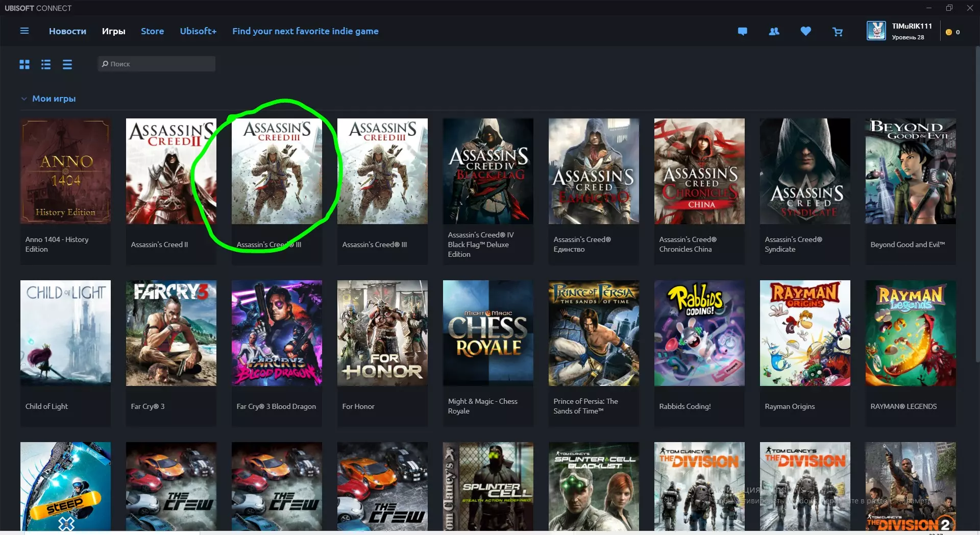Click the Поиск search field

(157, 64)
